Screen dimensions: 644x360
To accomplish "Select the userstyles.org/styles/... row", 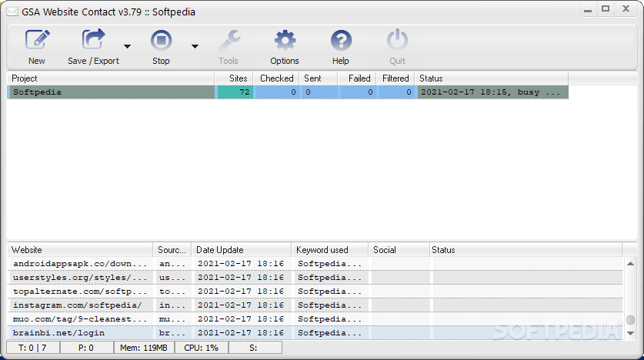I will 315,278.
